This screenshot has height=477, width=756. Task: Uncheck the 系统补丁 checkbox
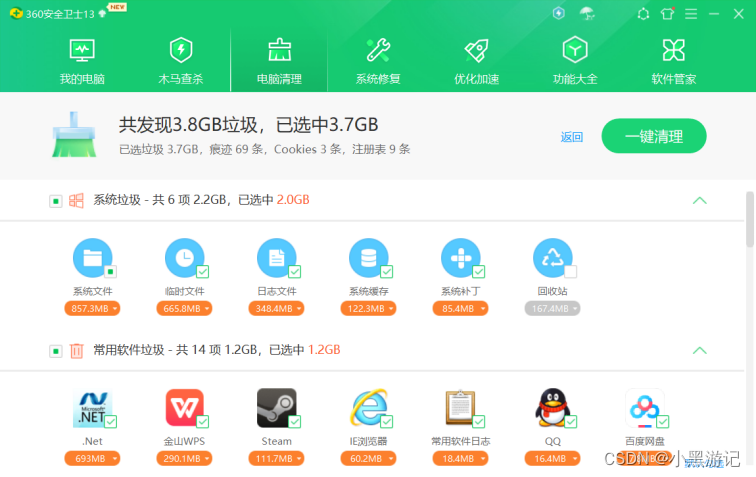479,272
